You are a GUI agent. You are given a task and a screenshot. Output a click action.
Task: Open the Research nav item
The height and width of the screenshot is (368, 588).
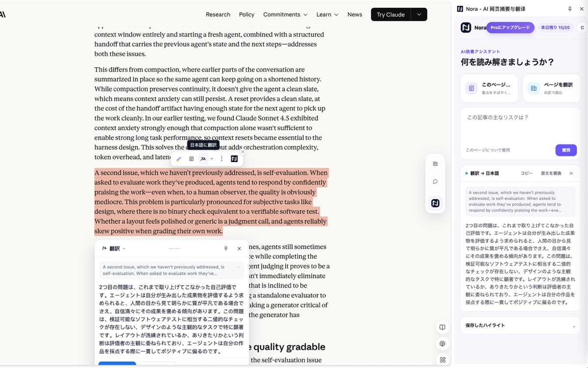pos(218,15)
